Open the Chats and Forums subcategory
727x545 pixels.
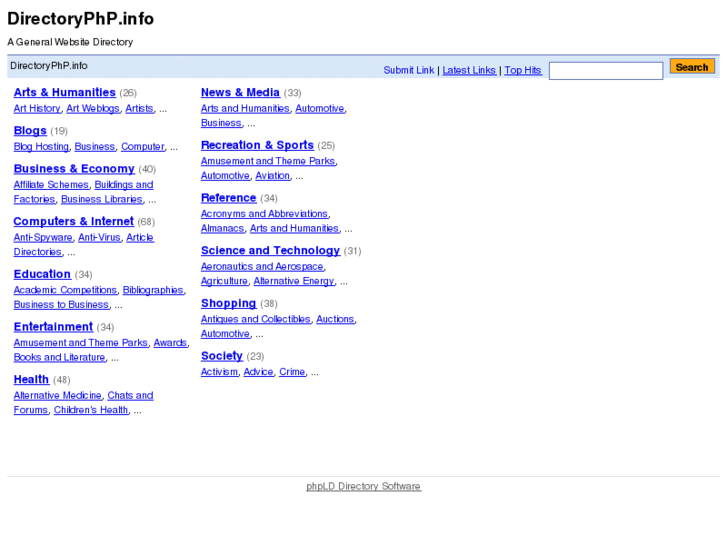point(130,396)
